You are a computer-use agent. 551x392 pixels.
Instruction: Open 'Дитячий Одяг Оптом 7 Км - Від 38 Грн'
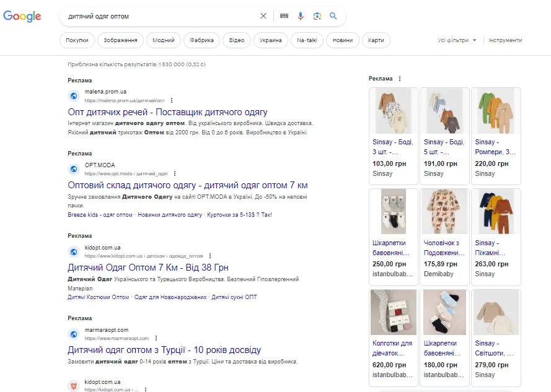coord(148,268)
